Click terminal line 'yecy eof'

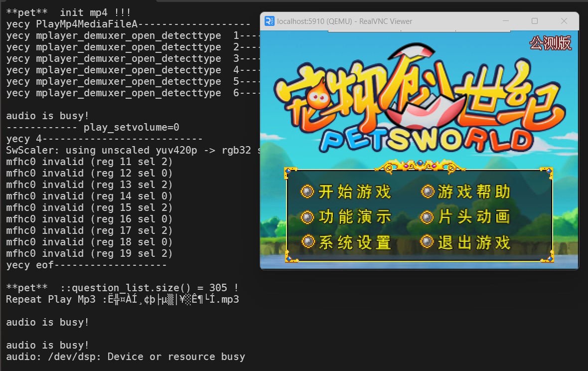(87, 265)
